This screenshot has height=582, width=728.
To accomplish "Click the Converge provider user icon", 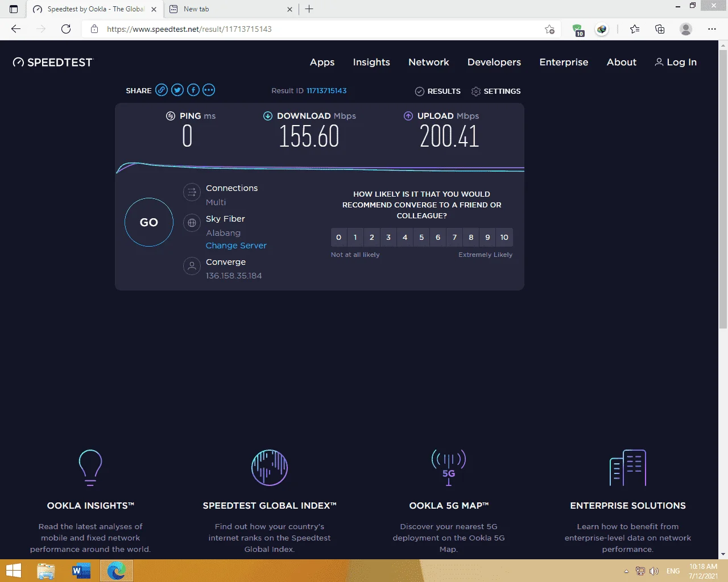I will click(x=192, y=266).
